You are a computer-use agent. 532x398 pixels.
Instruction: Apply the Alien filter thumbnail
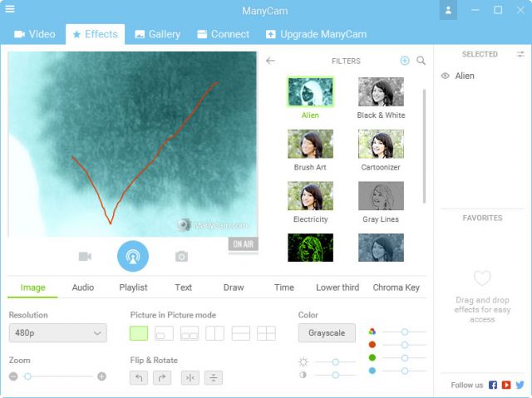point(310,92)
